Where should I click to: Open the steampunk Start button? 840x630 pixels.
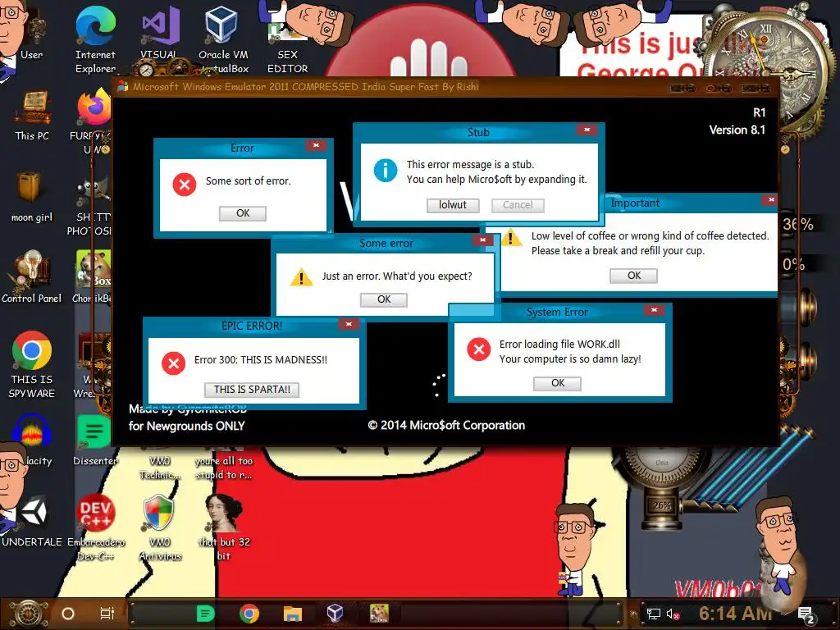click(29, 614)
